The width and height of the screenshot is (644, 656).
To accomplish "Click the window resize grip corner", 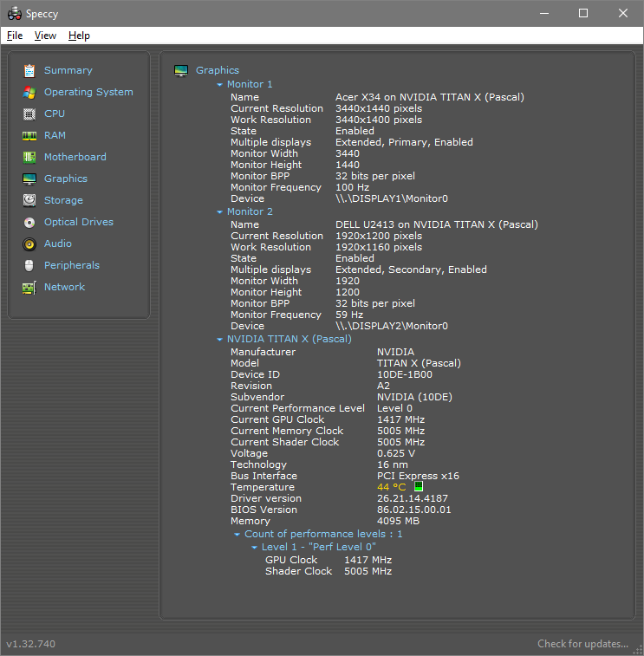I will tap(638, 651).
